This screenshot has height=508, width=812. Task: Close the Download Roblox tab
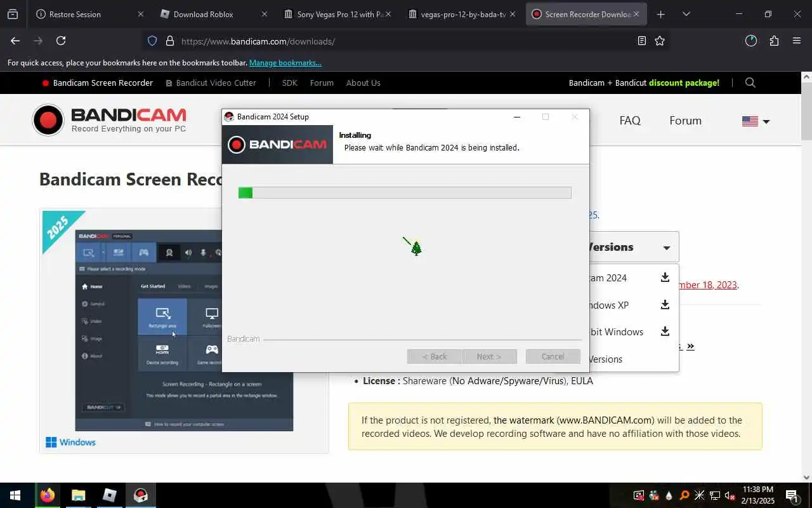click(x=265, y=14)
